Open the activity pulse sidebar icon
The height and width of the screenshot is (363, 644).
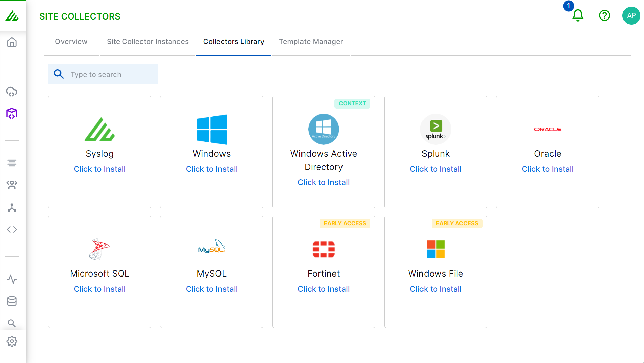click(x=12, y=279)
